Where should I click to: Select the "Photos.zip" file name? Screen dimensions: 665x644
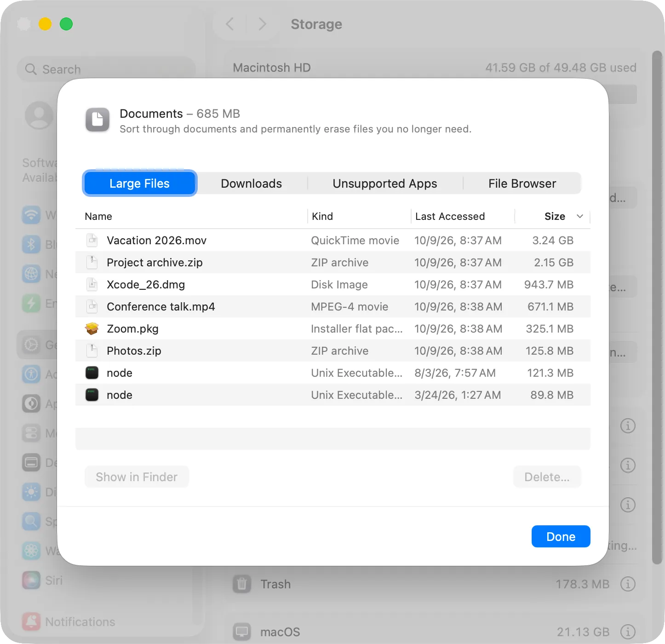[x=134, y=351]
